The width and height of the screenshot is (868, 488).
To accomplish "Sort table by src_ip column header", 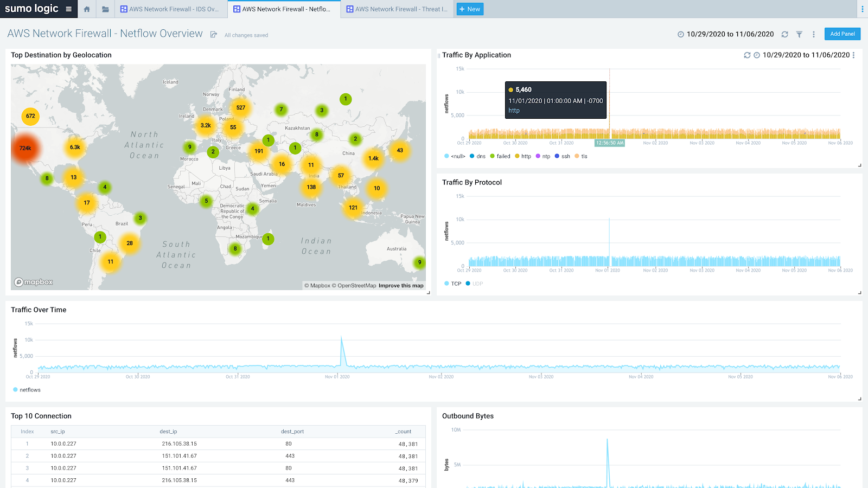I will point(58,432).
